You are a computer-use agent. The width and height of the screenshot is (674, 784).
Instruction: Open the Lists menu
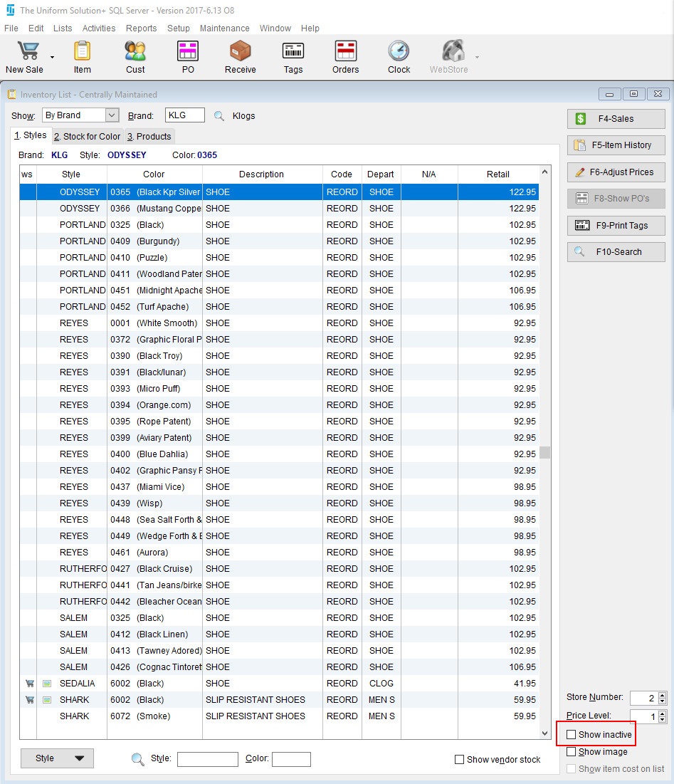pyautogui.click(x=63, y=28)
